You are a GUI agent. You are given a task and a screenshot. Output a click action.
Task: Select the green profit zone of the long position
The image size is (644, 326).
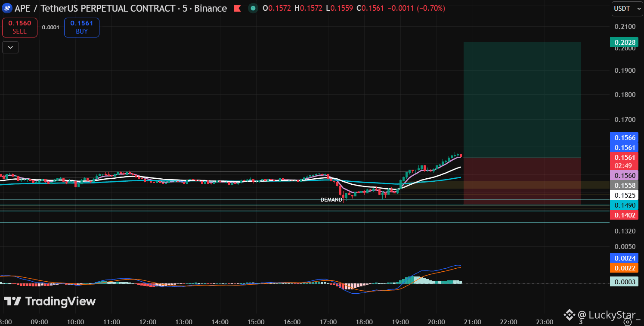pos(522,100)
